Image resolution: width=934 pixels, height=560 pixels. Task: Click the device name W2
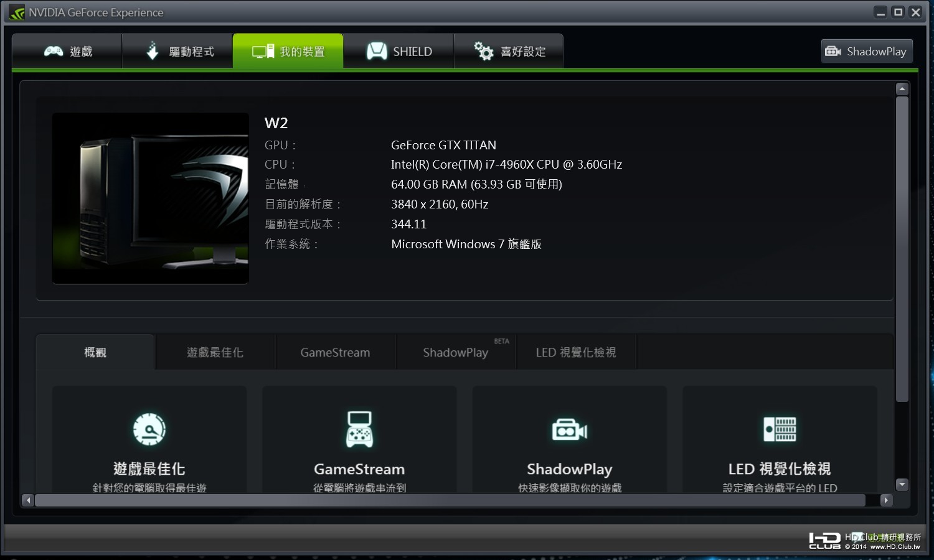(276, 123)
